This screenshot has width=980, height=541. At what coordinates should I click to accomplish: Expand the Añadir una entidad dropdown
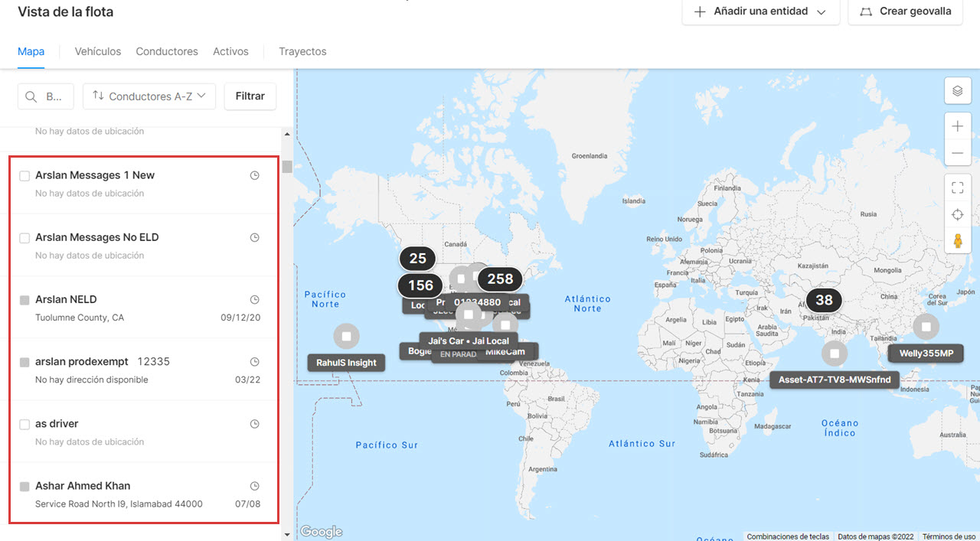[760, 11]
